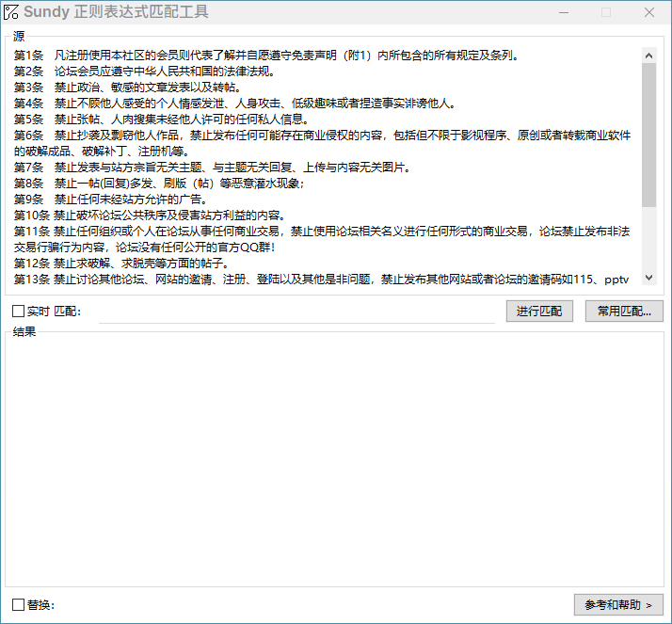672x624 pixels.
Task: Click the 第8条 line about 恶意灌水
Action: click(159, 184)
